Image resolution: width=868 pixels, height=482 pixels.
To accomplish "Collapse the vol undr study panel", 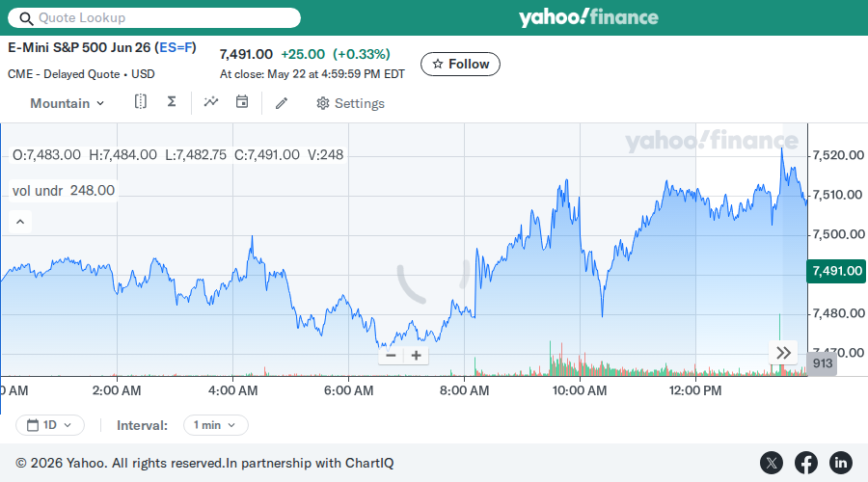I will 20,222.
